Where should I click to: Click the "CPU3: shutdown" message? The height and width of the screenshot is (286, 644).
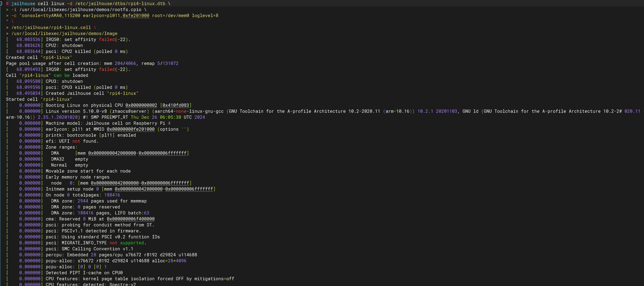64,81
